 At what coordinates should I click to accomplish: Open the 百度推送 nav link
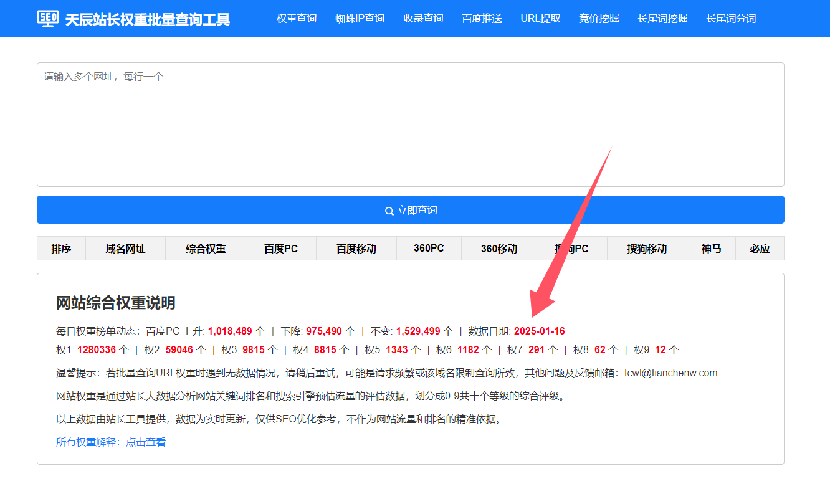(x=482, y=19)
